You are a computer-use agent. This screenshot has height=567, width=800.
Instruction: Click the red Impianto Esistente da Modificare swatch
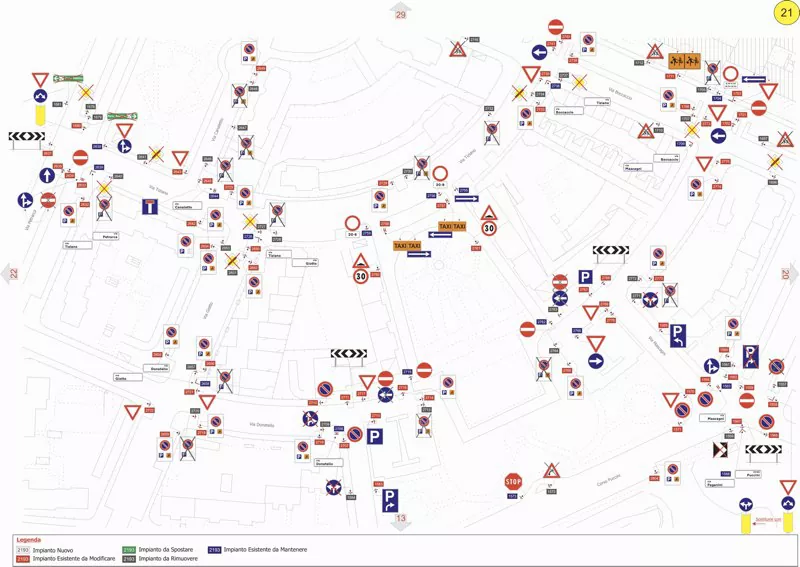[x=23, y=558]
